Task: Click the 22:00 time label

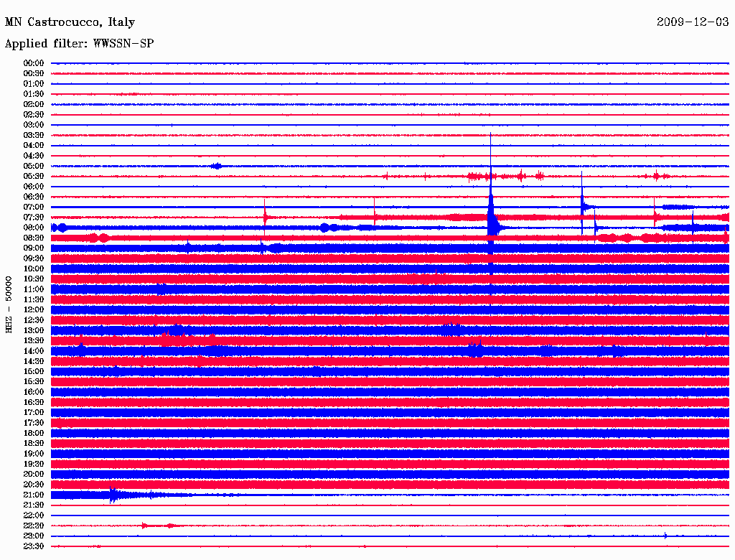Action: coord(34,515)
